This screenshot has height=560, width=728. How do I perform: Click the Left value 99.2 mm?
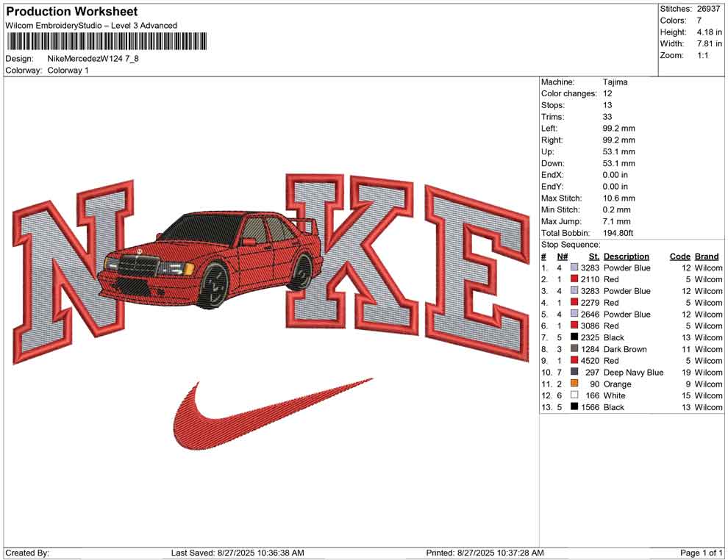click(619, 128)
